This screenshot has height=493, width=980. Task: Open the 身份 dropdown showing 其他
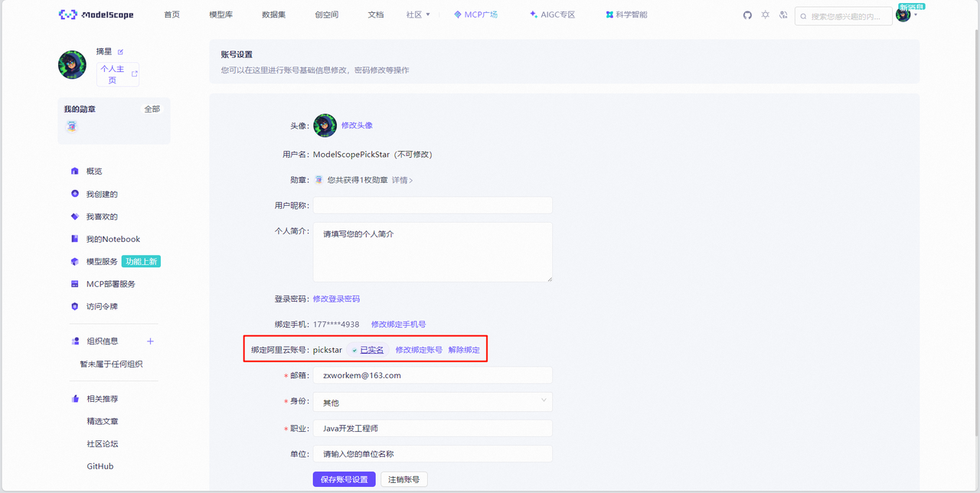[433, 402]
